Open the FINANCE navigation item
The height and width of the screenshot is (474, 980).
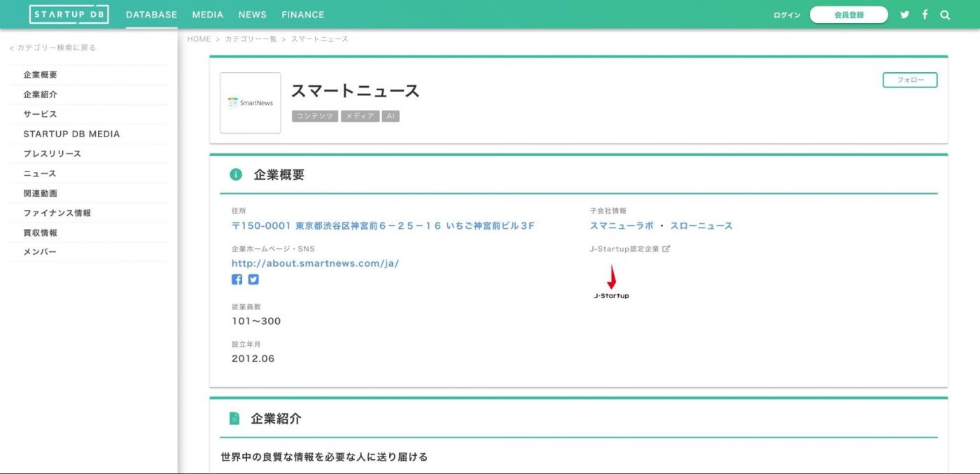pyautogui.click(x=303, y=14)
